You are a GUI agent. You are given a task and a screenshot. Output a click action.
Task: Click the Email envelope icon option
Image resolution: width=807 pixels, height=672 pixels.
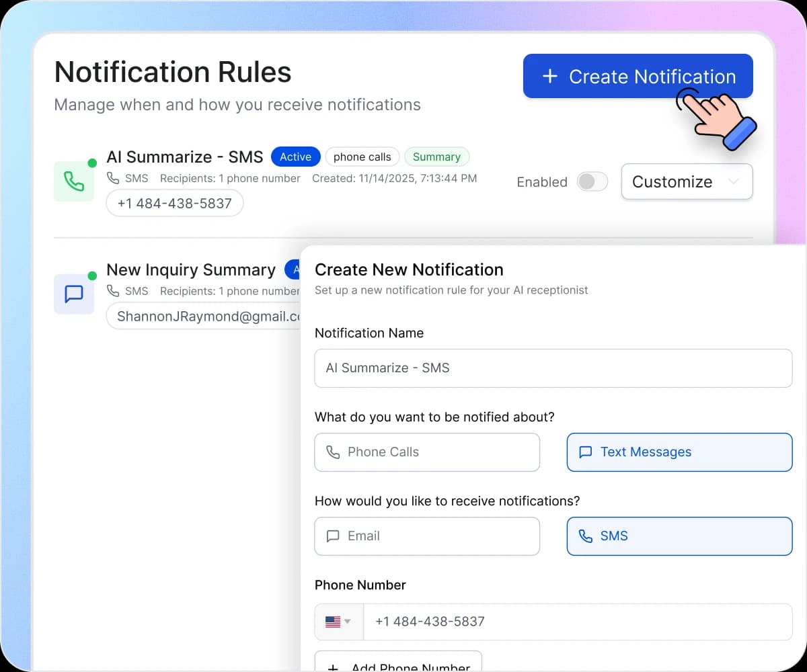pyautogui.click(x=332, y=536)
